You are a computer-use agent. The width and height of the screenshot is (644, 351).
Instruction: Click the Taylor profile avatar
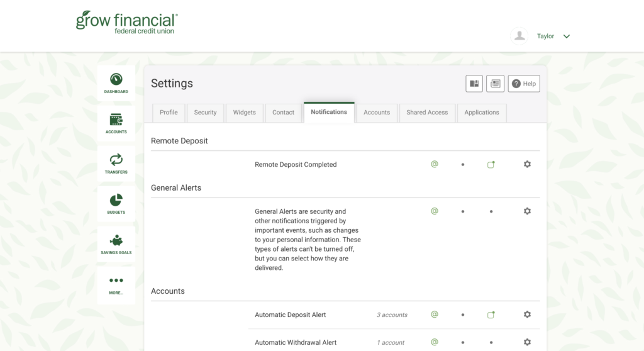519,36
